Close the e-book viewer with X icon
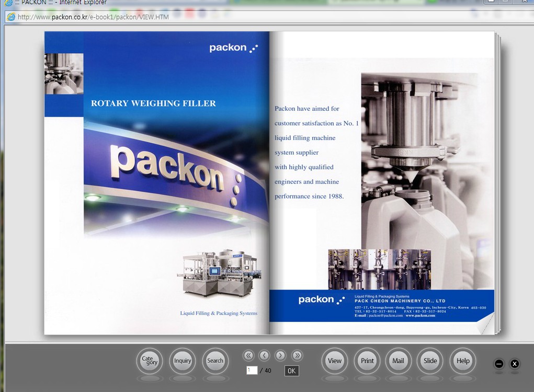Image resolution: width=534 pixels, height=392 pixels. click(515, 364)
